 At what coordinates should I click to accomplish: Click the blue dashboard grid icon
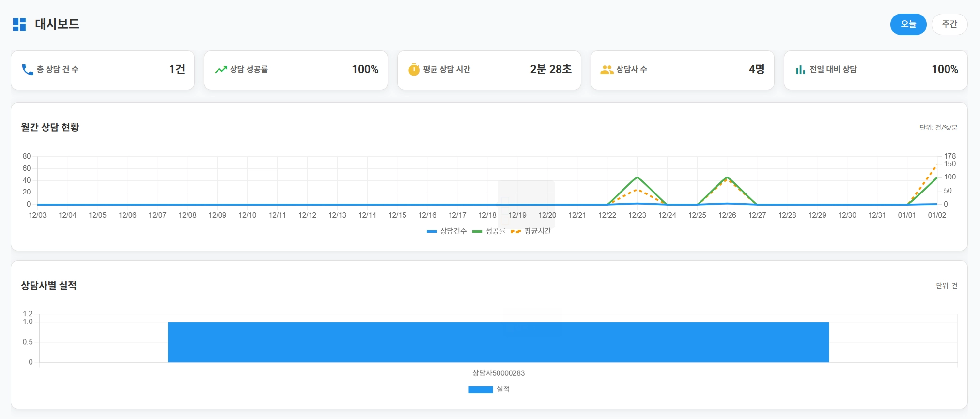(x=19, y=24)
